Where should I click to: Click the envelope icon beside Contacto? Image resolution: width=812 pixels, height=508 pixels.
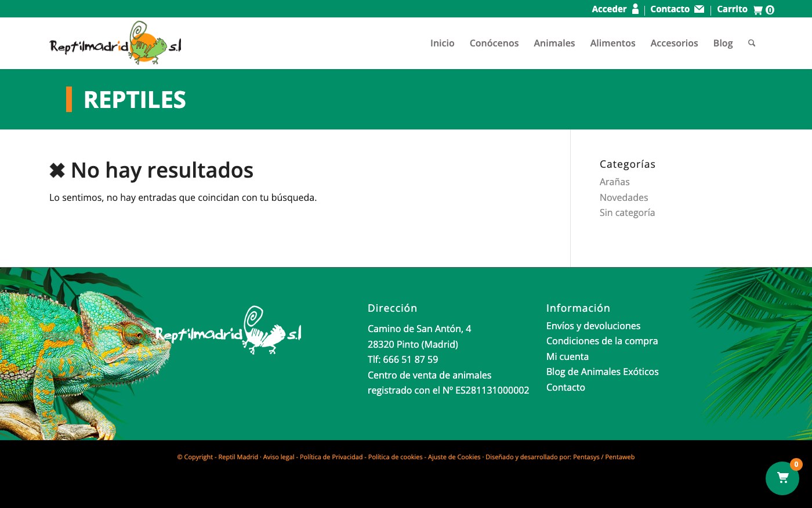[x=699, y=9]
